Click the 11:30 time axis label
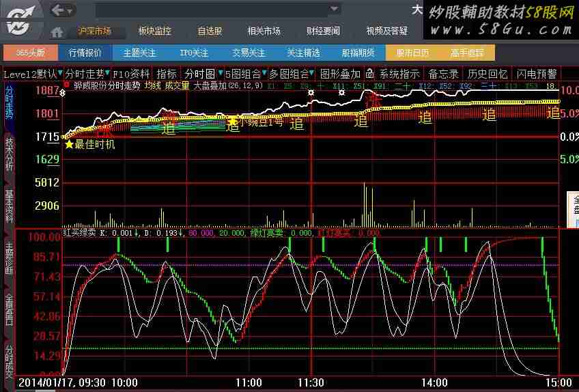The width and height of the screenshot is (579, 392). (x=310, y=382)
